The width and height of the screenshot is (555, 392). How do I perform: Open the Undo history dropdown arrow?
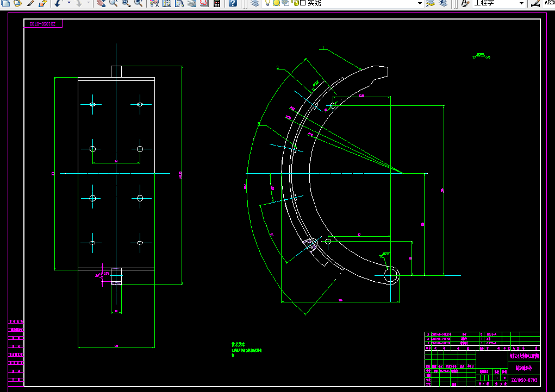pos(68,3)
